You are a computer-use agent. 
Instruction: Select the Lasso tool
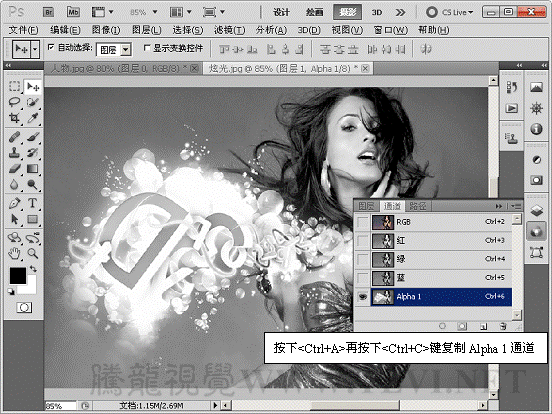pyautogui.click(x=14, y=102)
